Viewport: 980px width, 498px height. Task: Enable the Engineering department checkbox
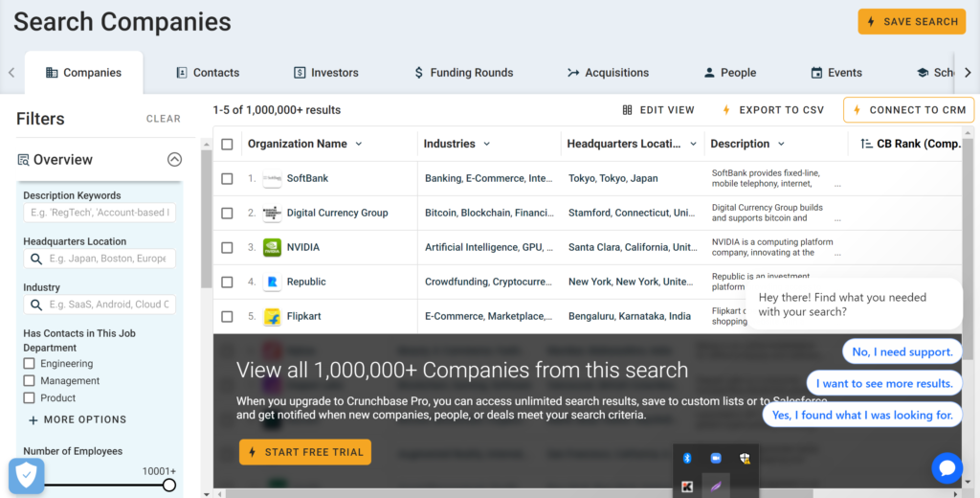click(29, 364)
